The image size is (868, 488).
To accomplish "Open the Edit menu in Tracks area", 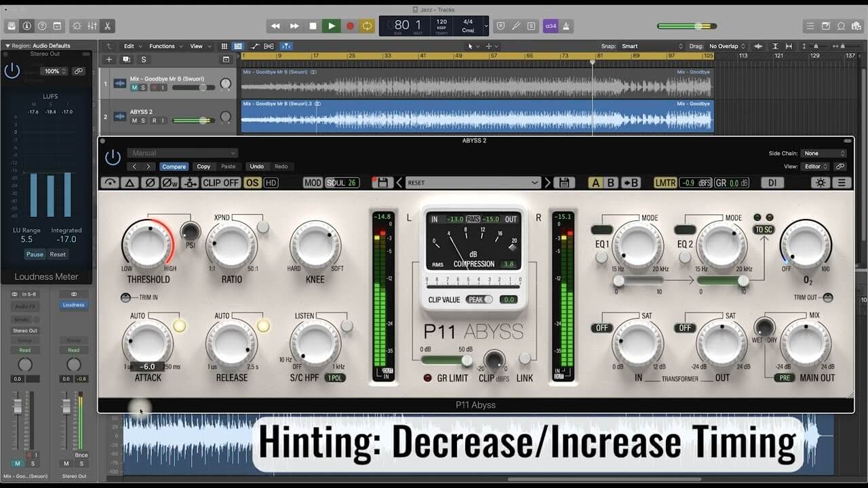I will pyautogui.click(x=132, y=46).
